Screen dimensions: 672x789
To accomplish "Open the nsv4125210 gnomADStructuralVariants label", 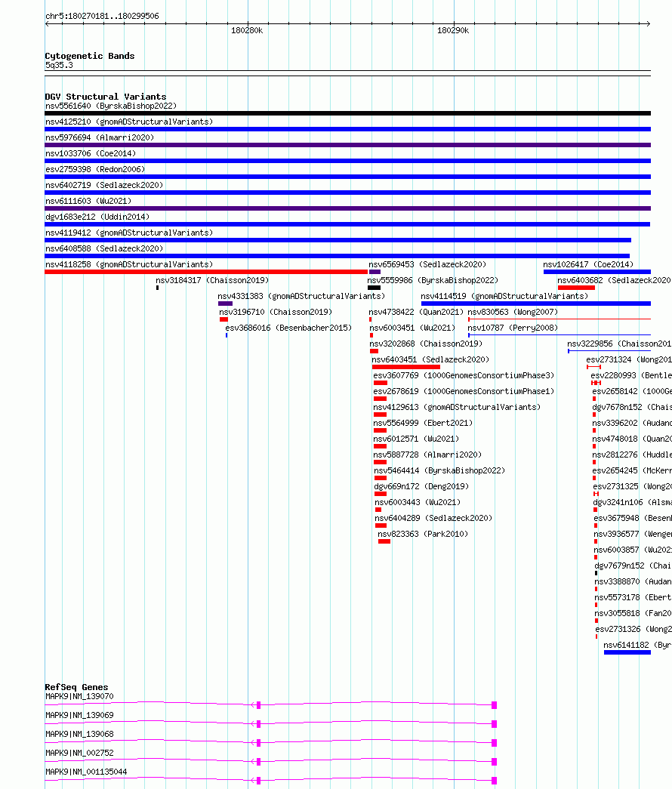I will (129, 122).
